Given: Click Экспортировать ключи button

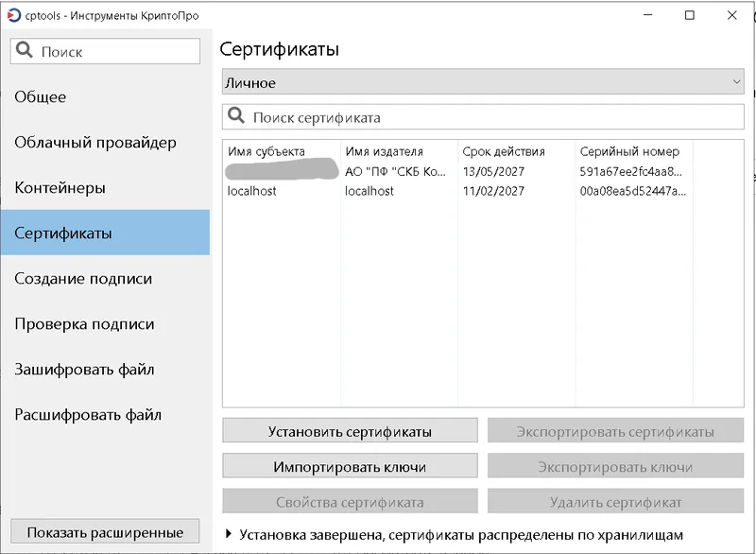Looking at the screenshot, I should [616, 466].
